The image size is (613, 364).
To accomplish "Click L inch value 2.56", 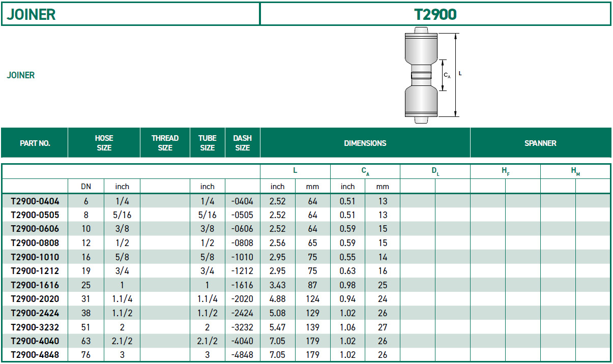I will tap(278, 243).
